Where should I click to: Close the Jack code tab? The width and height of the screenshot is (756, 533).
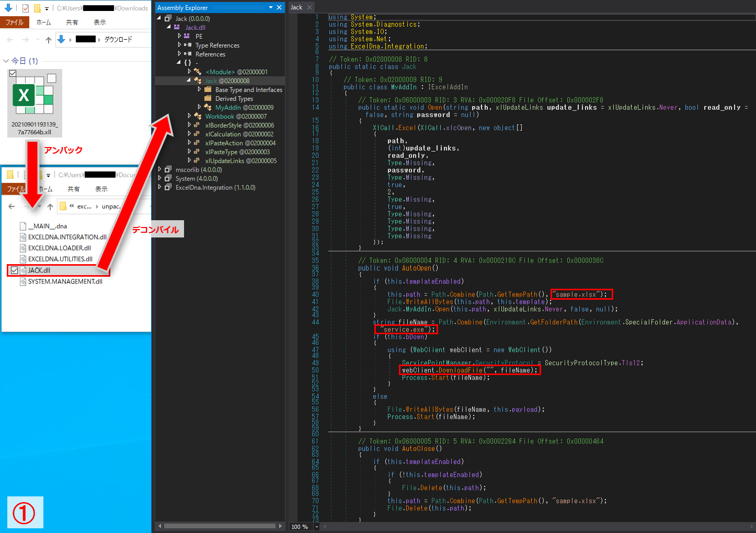[x=310, y=7]
